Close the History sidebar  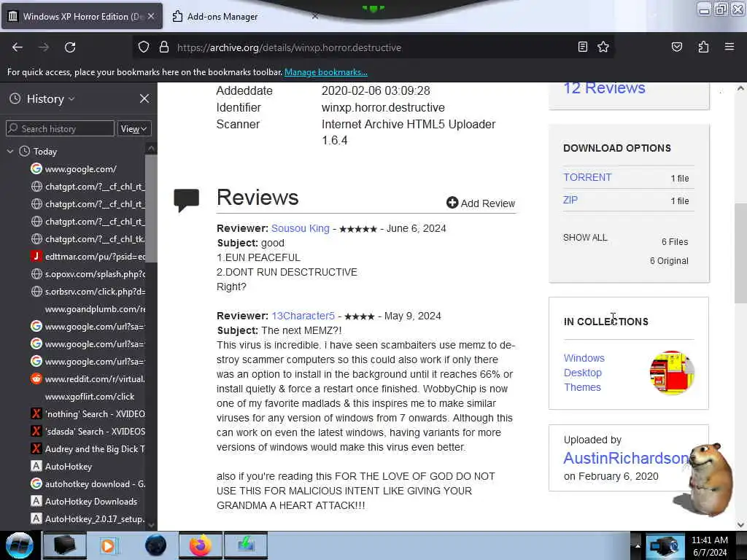[144, 98]
